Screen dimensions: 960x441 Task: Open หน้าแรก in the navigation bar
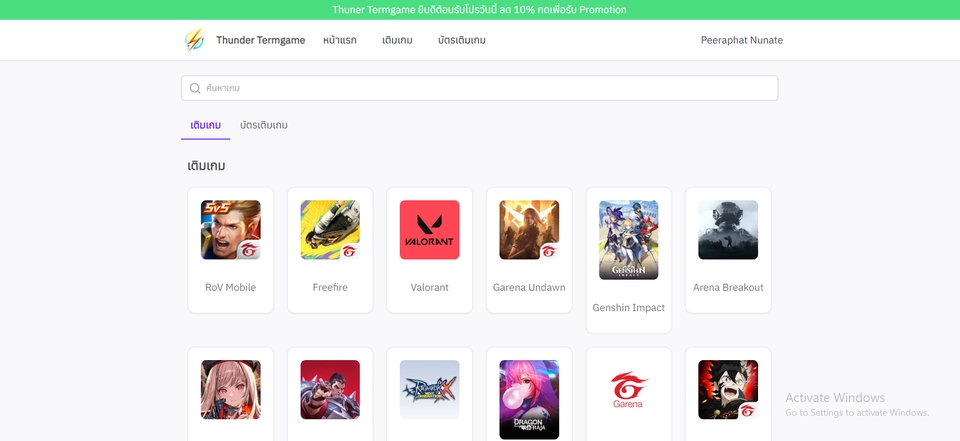coord(340,40)
